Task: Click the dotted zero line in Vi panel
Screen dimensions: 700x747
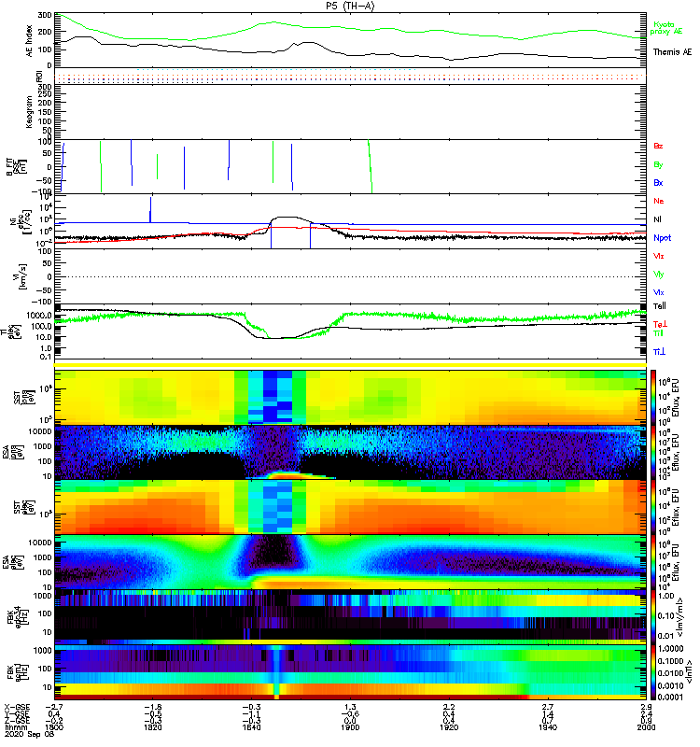Action: pos(350,276)
